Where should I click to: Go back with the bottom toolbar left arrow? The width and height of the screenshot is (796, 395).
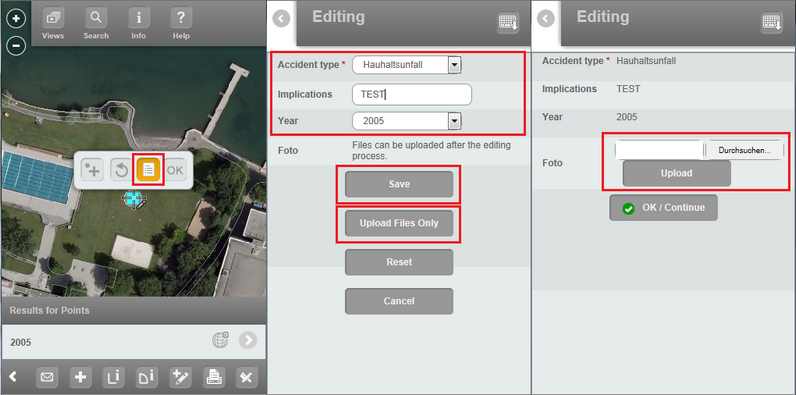coord(13,377)
